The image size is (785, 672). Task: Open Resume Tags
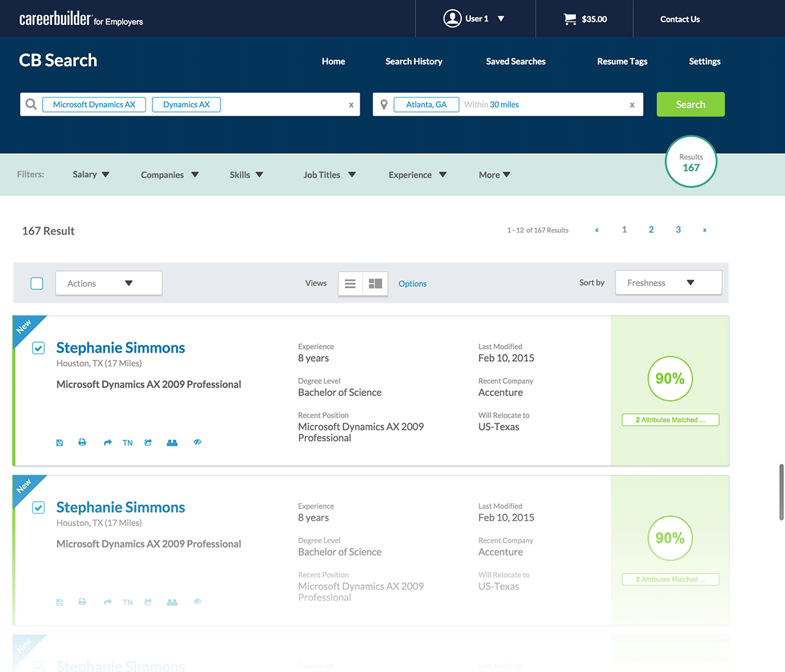click(622, 62)
